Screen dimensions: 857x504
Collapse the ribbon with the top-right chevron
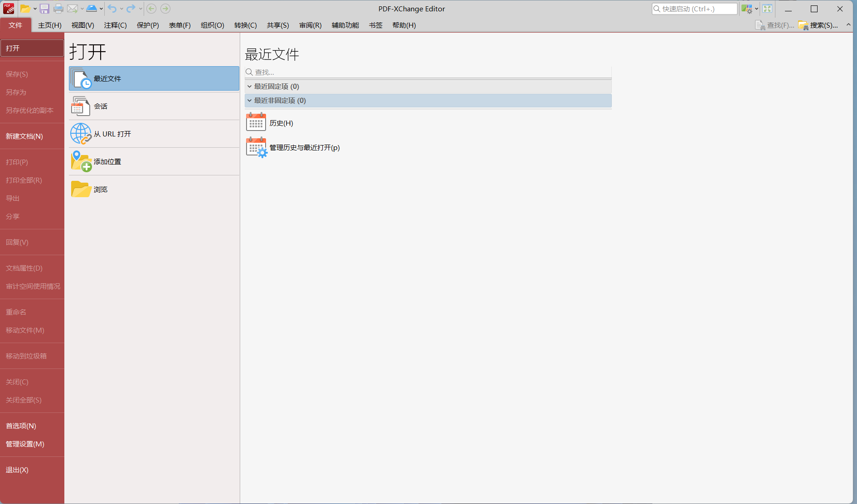848,25
